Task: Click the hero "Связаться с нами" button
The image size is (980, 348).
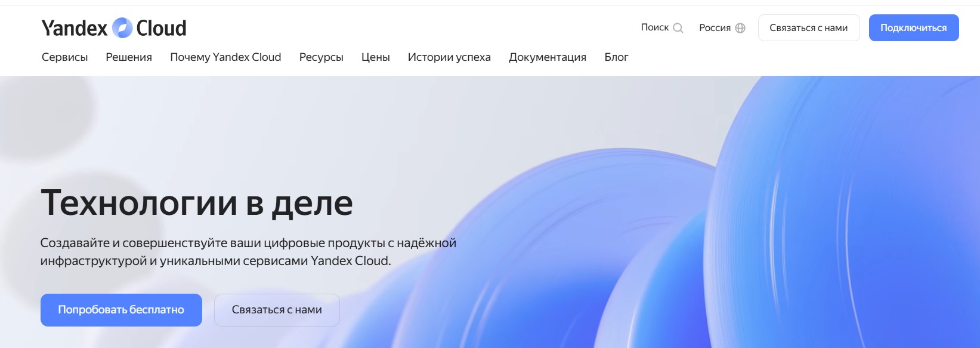Action: click(x=277, y=310)
